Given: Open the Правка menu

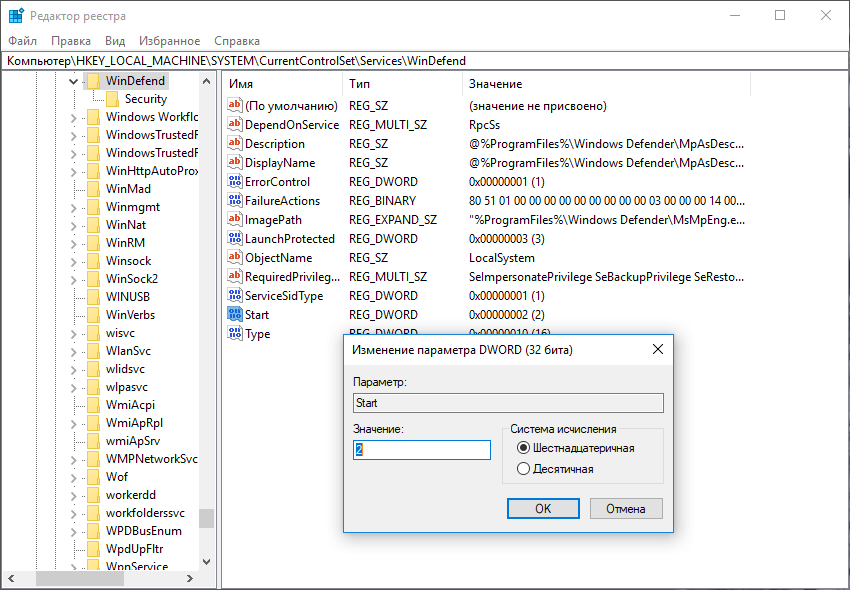Looking at the screenshot, I should click(71, 41).
